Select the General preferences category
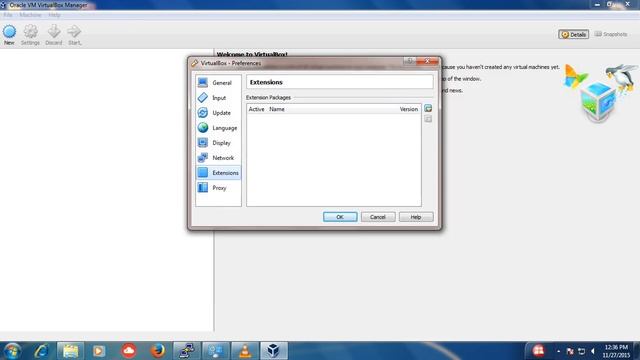Screen dimensions: 640x360 [x=218, y=83]
